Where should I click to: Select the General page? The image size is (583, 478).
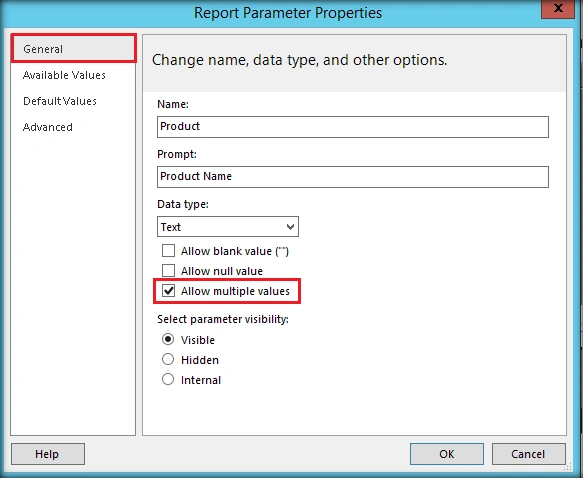(74, 48)
